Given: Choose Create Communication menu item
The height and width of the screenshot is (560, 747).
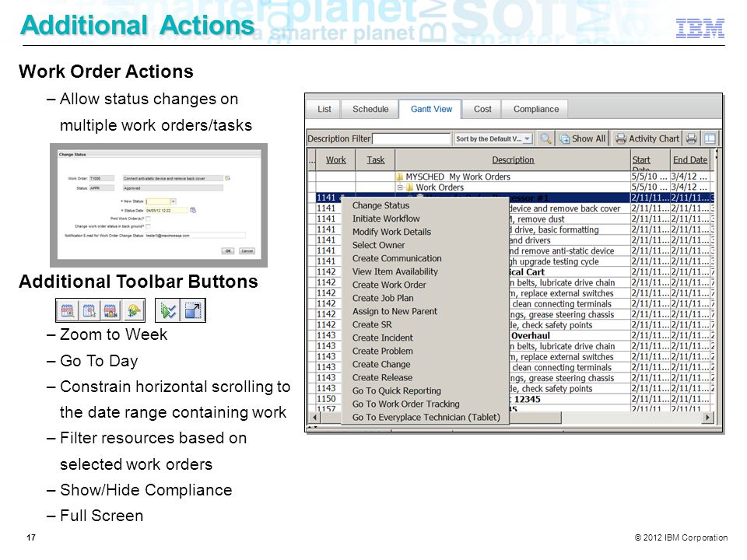Looking at the screenshot, I should tap(426, 258).
